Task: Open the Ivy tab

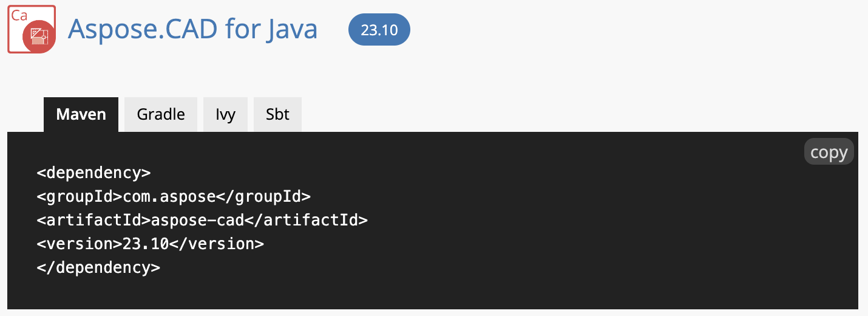Action: 225,114
